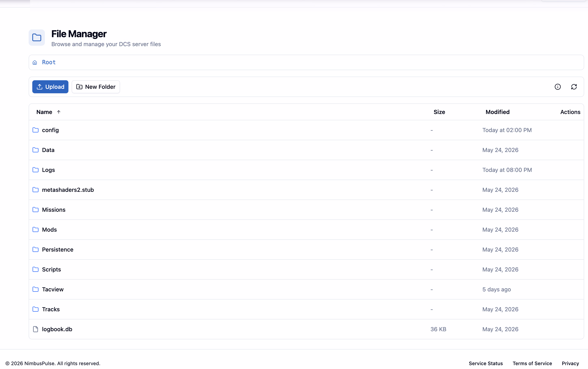Click the Persistence folder icon
Image resolution: width=588 pixels, height=369 pixels.
coord(36,249)
